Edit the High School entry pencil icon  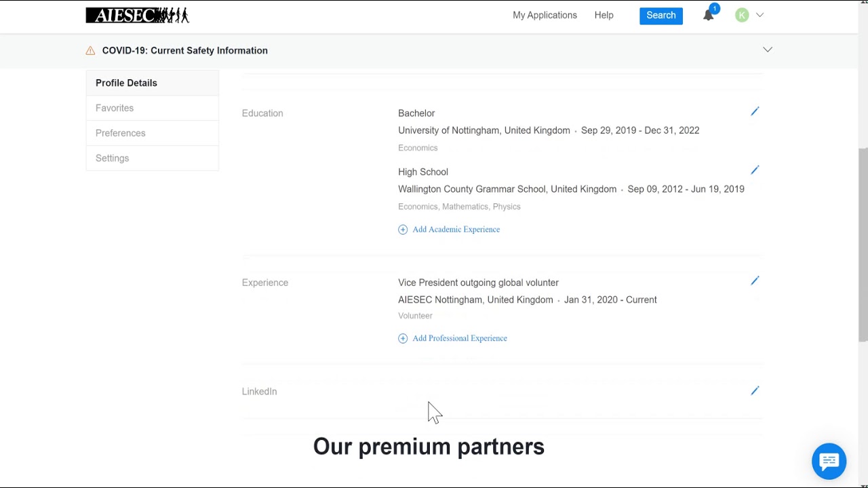(755, 170)
